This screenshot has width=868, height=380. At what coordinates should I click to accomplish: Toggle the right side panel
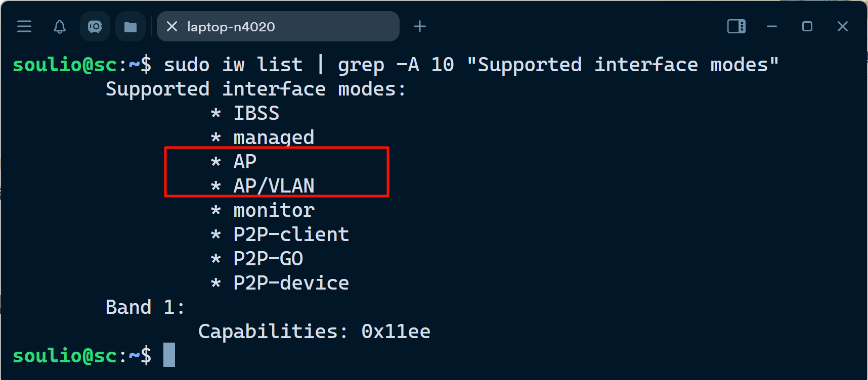pyautogui.click(x=736, y=26)
